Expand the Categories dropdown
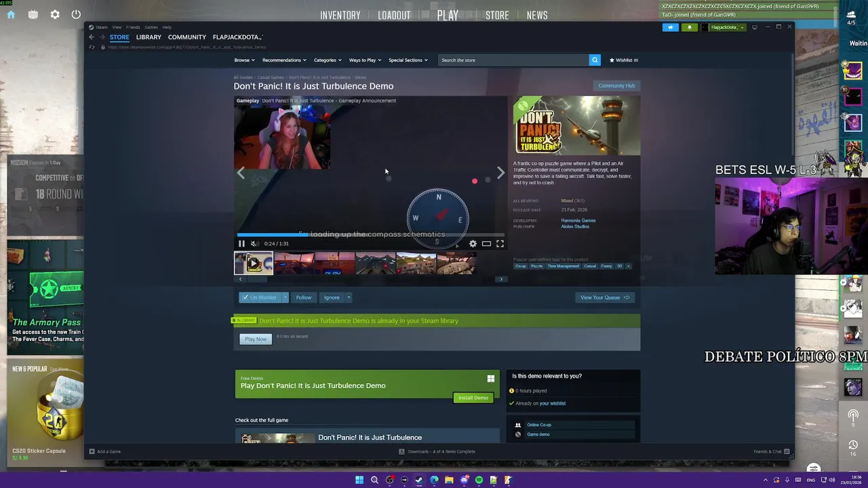 328,60
